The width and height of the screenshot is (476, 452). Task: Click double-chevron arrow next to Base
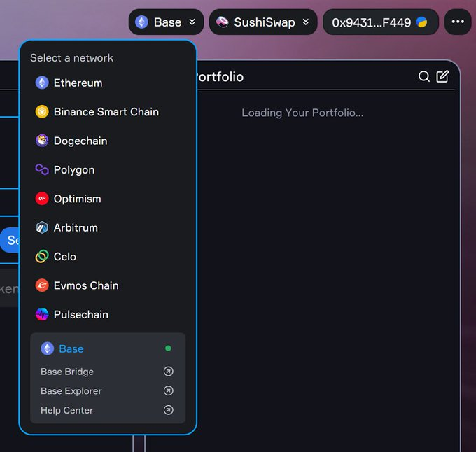[192, 22]
